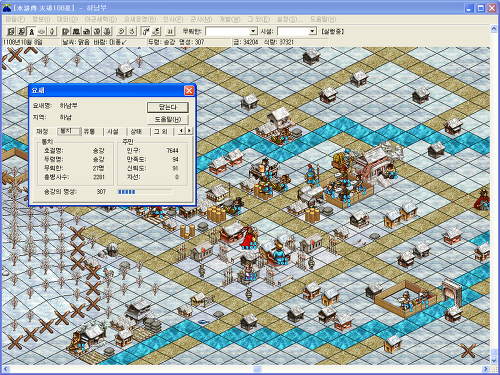The image size is (500, 375).
Task: Click the 도움말(H) button in the dialog
Action: coord(168,119)
